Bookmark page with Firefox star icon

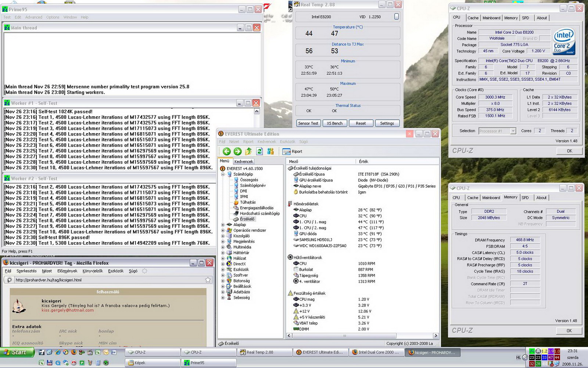pos(208,280)
